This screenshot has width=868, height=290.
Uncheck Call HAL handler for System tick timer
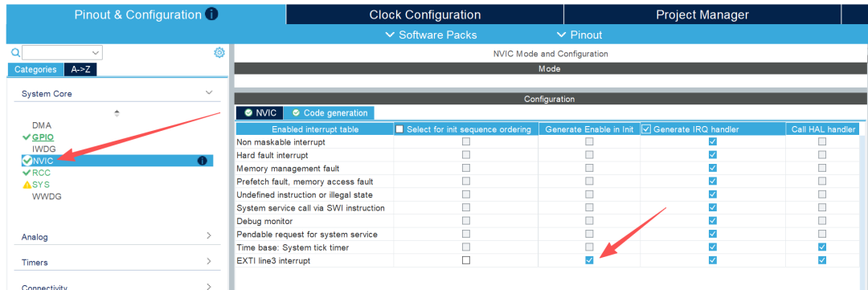[x=822, y=247]
